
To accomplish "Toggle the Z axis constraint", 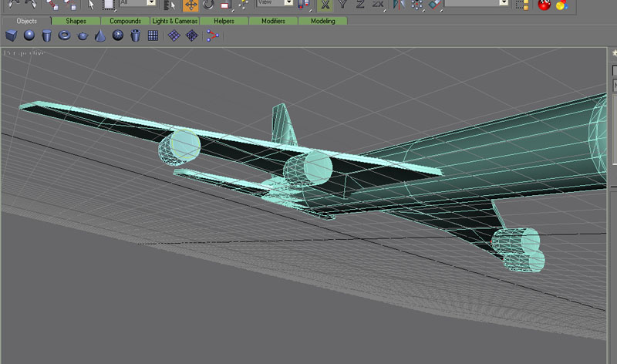I will pos(359,4).
